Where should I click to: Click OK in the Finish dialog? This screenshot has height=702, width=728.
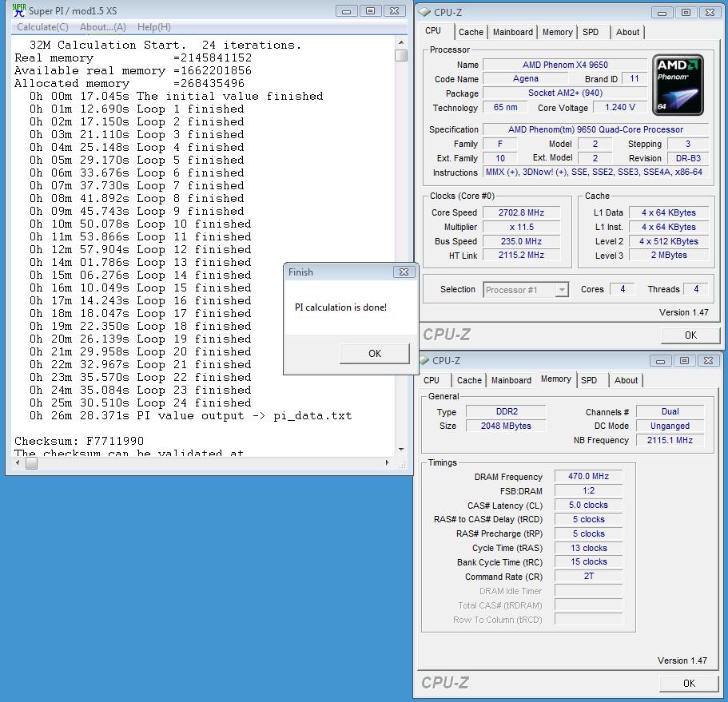pyautogui.click(x=375, y=354)
